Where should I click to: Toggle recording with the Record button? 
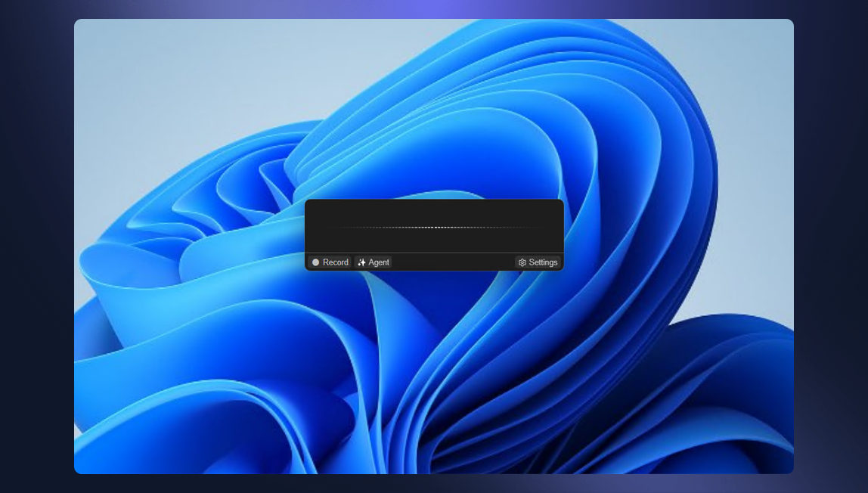[331, 262]
